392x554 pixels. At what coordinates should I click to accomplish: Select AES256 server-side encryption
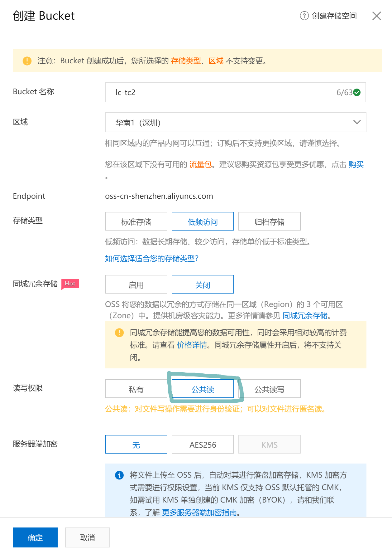click(203, 445)
